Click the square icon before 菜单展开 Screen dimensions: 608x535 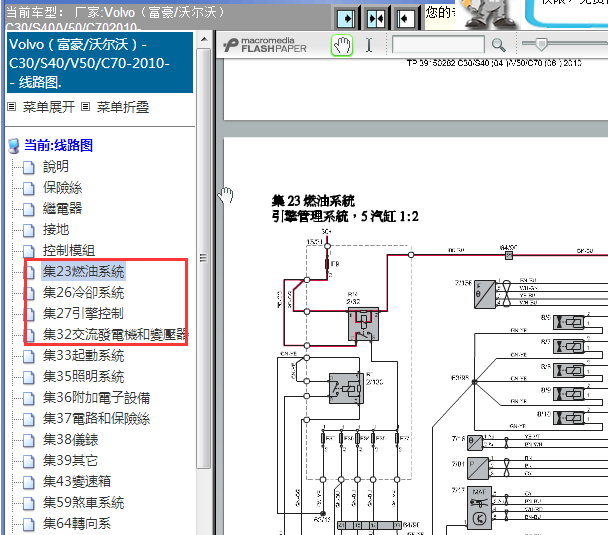12,107
